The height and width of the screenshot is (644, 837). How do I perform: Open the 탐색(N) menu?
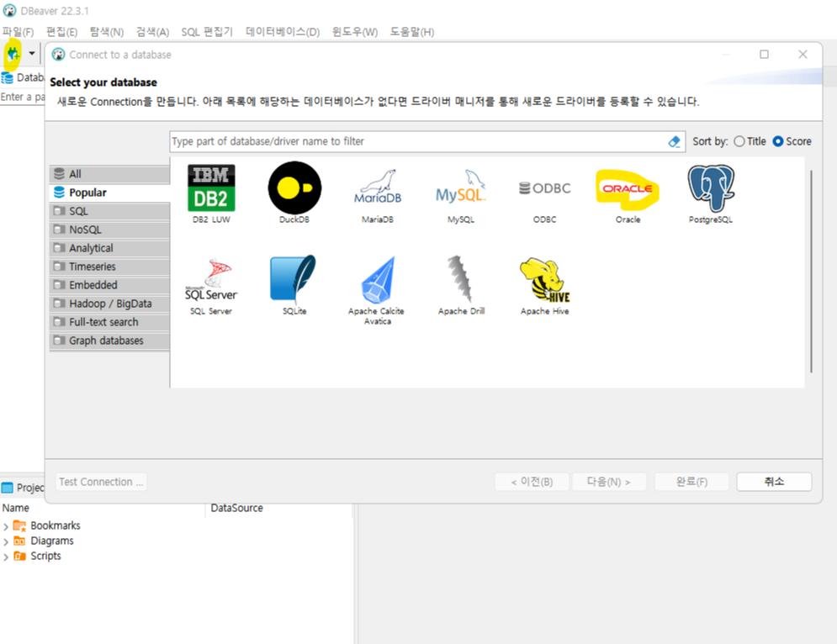point(107,32)
